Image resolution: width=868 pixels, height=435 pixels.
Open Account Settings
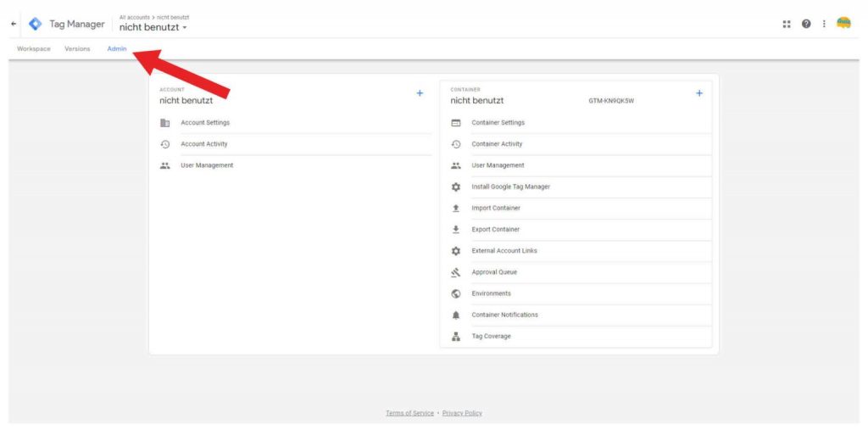tap(205, 123)
